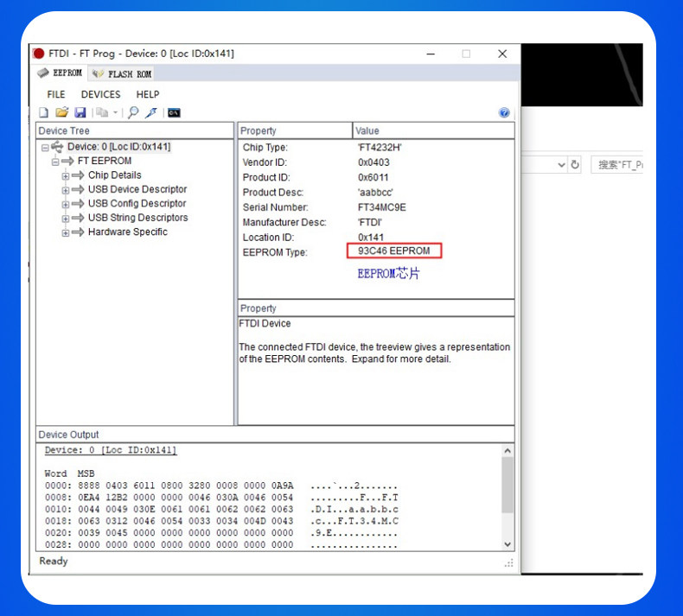Click the 'EEPROM Type:' property label
The image size is (683, 616).
275,252
